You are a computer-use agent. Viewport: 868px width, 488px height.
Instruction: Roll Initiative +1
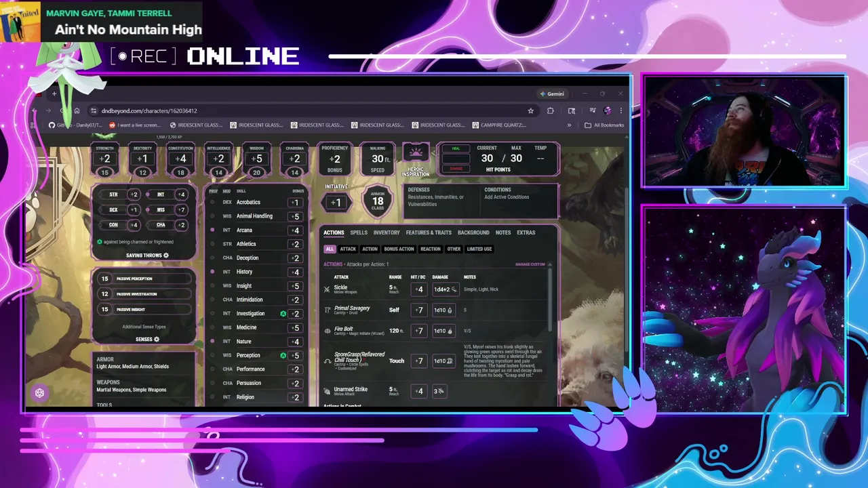336,202
